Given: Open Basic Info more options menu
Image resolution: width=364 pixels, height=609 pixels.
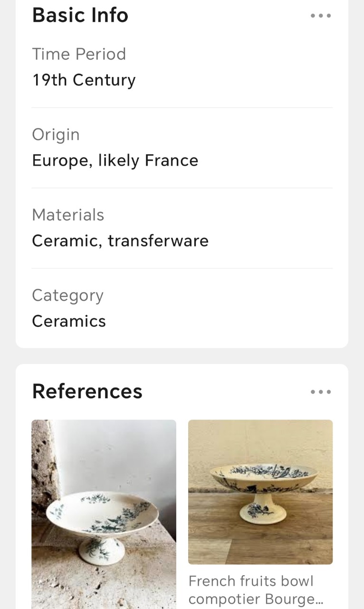Looking at the screenshot, I should (x=321, y=16).
